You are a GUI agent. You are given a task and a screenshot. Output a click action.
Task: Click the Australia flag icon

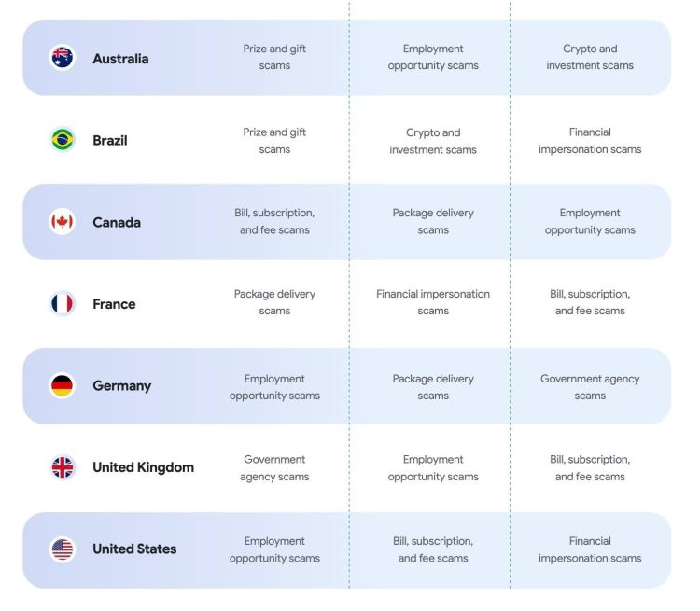point(63,58)
